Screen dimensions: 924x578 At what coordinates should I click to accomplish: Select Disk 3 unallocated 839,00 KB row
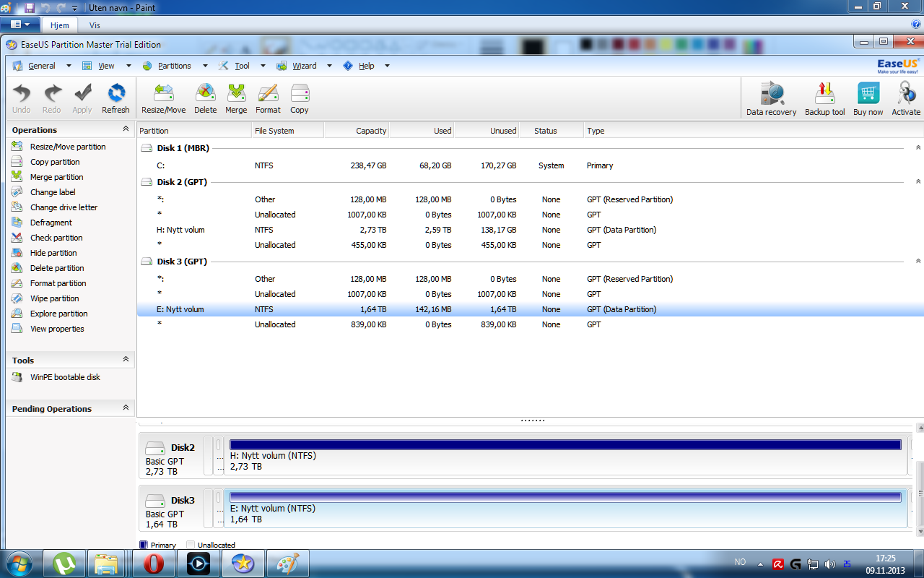[x=531, y=324]
